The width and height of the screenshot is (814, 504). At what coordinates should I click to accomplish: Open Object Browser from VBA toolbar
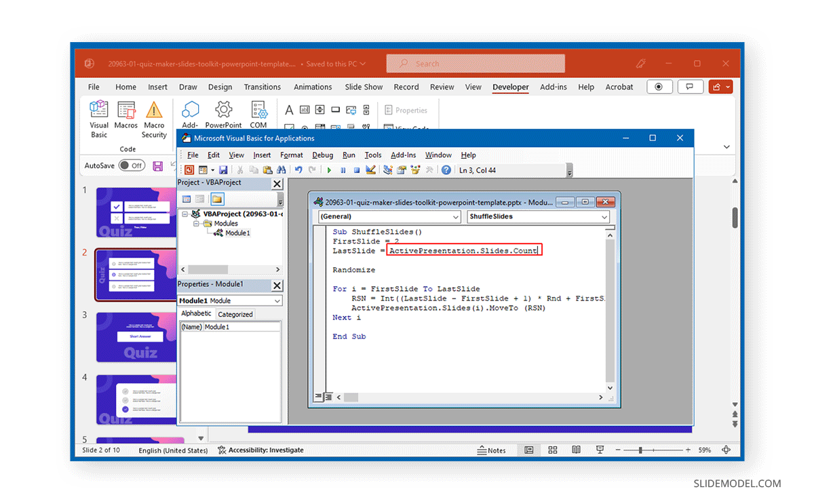415,170
